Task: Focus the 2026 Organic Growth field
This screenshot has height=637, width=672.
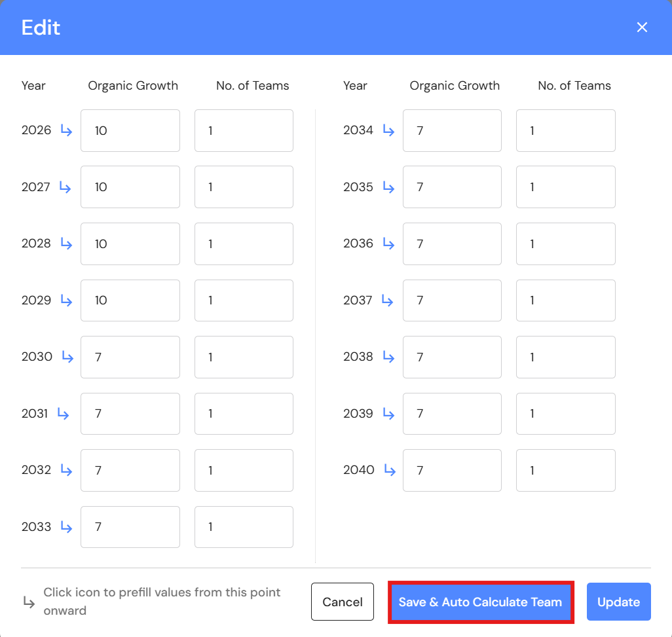Action: (130, 130)
